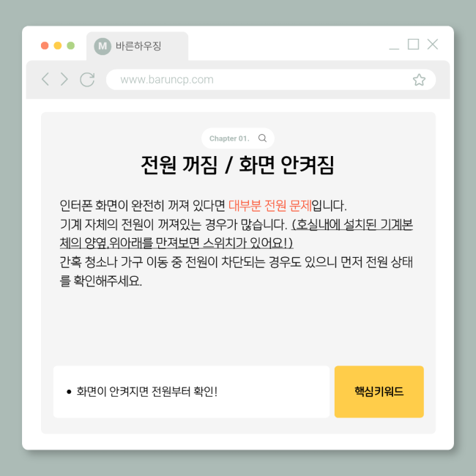
Task: Click the red traffic-light dot
Action: pyautogui.click(x=45, y=45)
